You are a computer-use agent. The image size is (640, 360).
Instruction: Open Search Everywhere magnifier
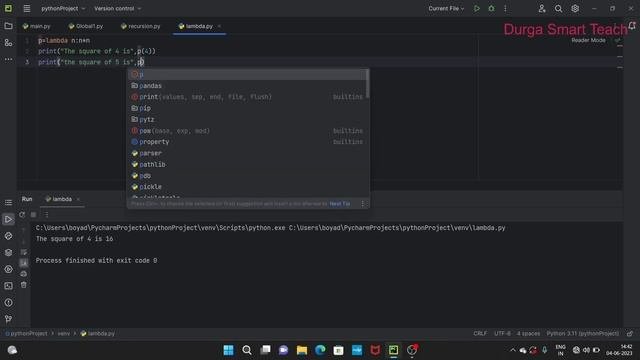coord(558,8)
